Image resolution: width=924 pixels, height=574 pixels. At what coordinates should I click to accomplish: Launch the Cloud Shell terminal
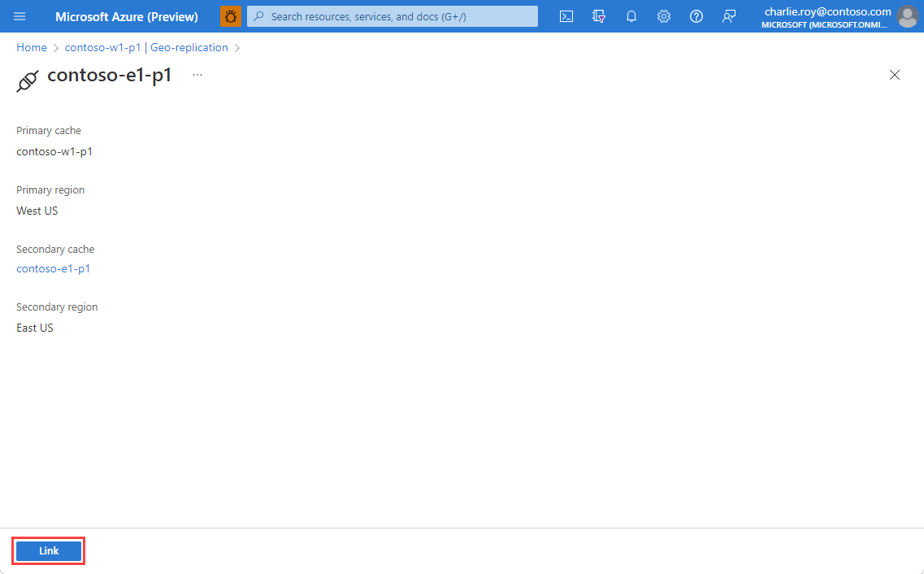click(x=566, y=16)
